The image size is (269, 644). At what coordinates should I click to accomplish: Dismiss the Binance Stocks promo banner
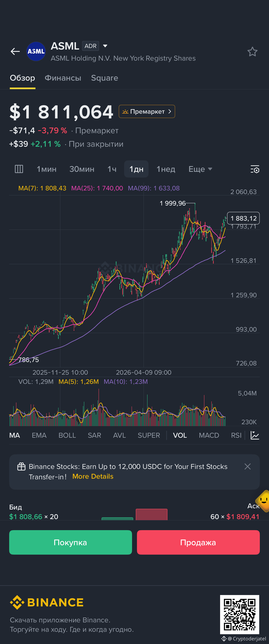[248, 466]
